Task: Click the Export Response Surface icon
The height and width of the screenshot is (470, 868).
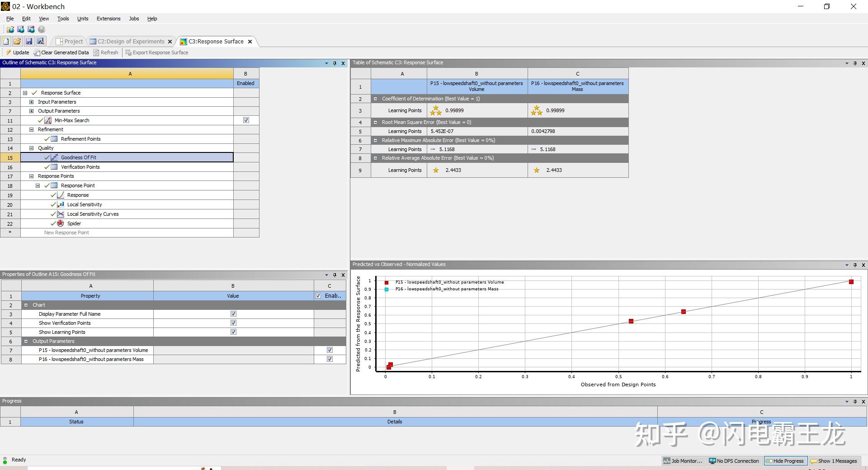Action: tap(128, 52)
